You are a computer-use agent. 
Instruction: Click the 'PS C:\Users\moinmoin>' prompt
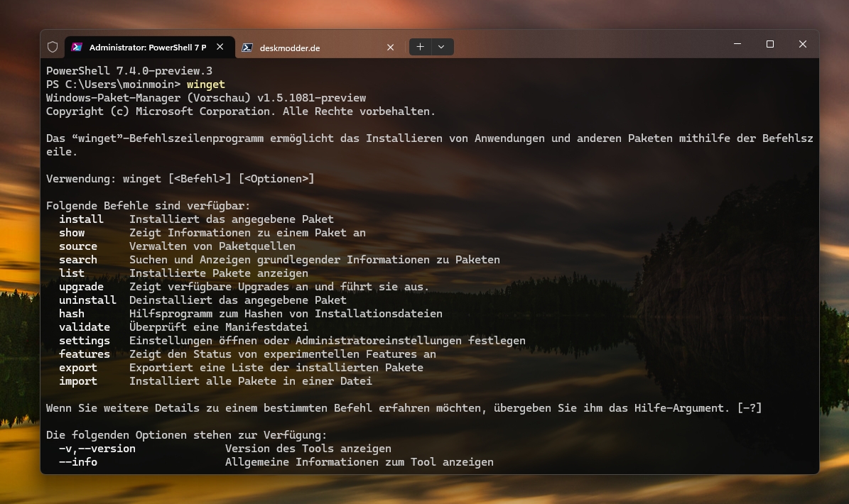(113, 84)
